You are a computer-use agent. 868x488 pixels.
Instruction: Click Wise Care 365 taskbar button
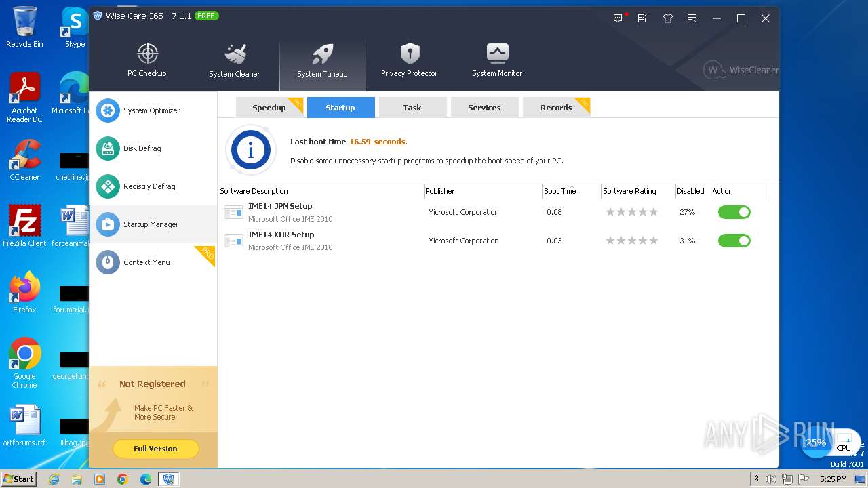tap(169, 479)
